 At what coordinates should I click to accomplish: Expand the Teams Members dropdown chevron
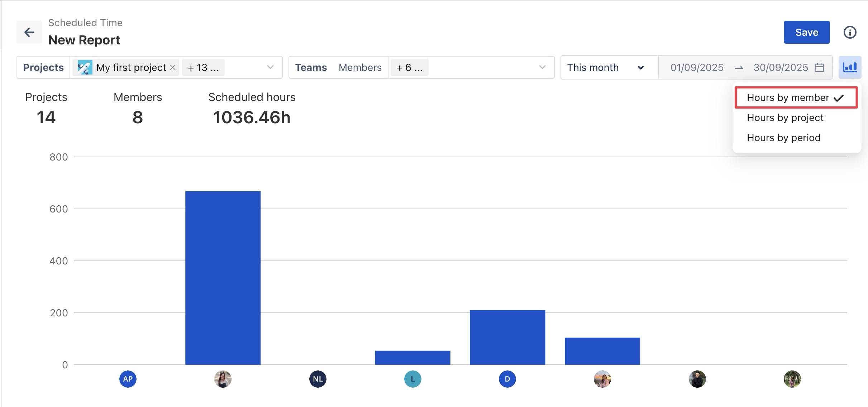pyautogui.click(x=542, y=67)
